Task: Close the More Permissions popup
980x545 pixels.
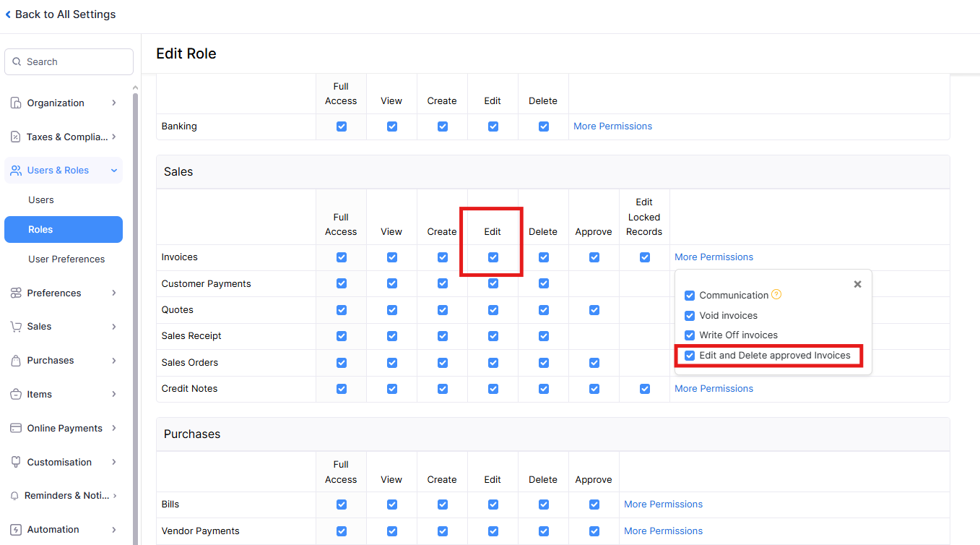Action: pyautogui.click(x=857, y=284)
